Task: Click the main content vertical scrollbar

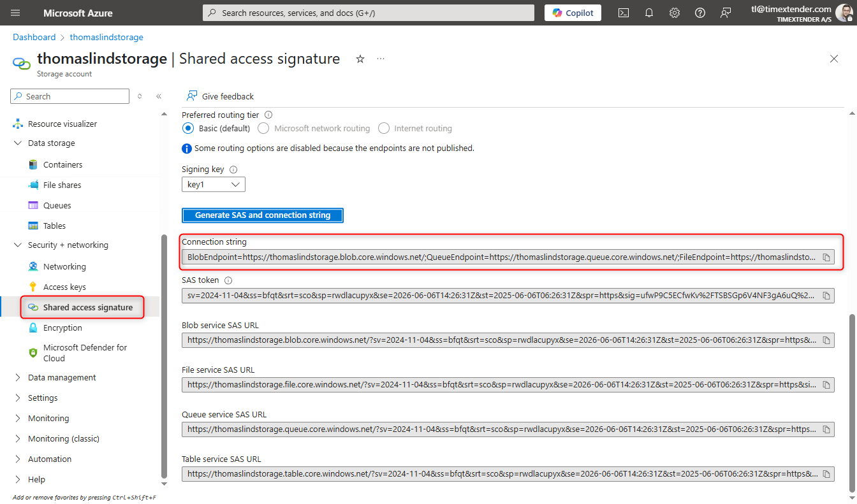Action: (851, 403)
